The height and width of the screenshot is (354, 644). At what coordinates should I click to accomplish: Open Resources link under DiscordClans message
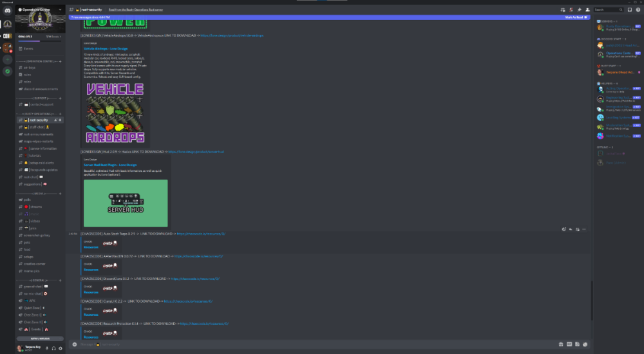coord(91,292)
